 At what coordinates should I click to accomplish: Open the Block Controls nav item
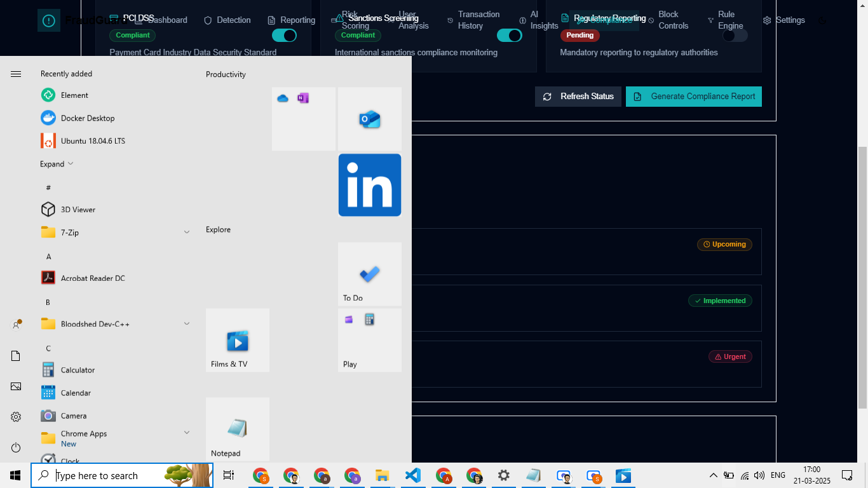(x=668, y=20)
